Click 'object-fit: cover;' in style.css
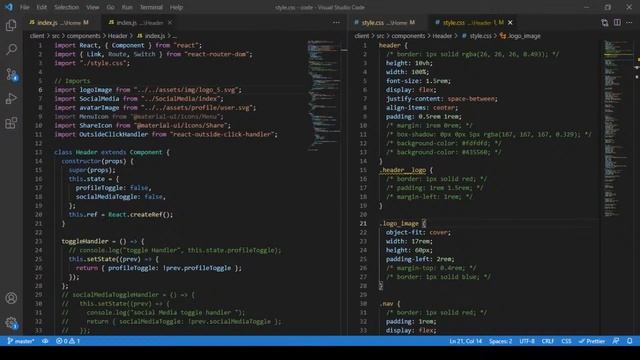The width and height of the screenshot is (640, 360). (418, 232)
